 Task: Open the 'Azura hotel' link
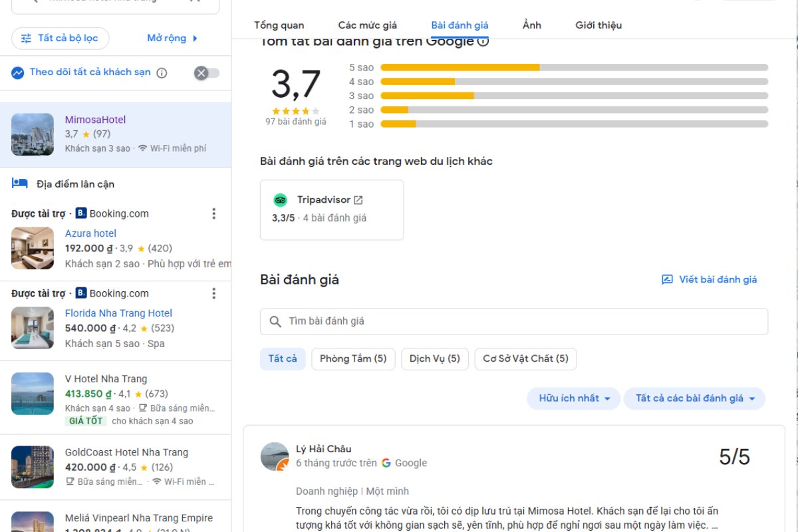pos(90,233)
